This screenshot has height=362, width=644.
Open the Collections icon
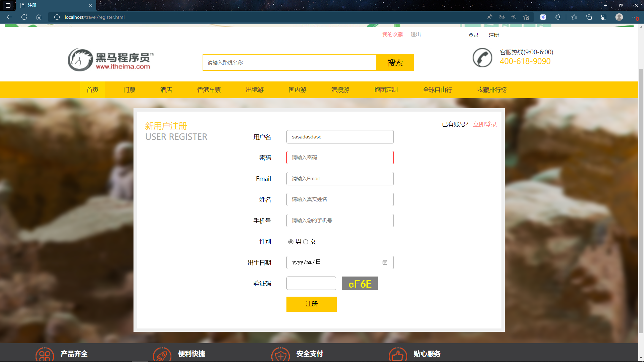pyautogui.click(x=589, y=17)
